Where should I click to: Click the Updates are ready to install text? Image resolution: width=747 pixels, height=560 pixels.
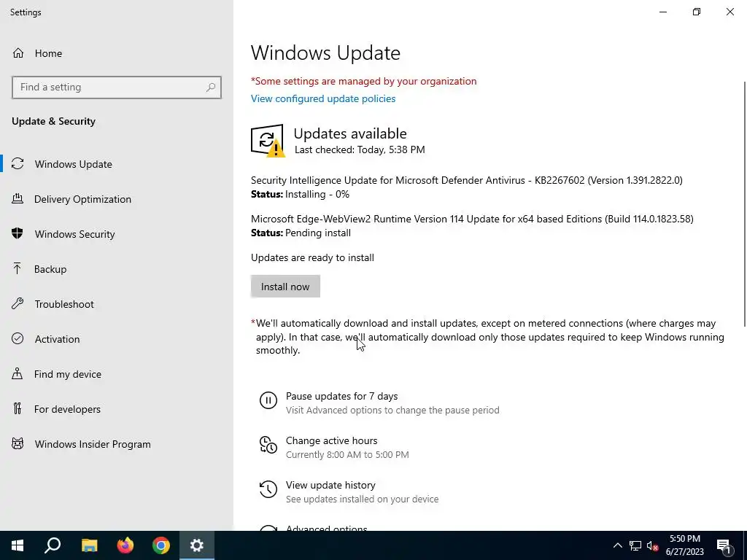tap(312, 257)
